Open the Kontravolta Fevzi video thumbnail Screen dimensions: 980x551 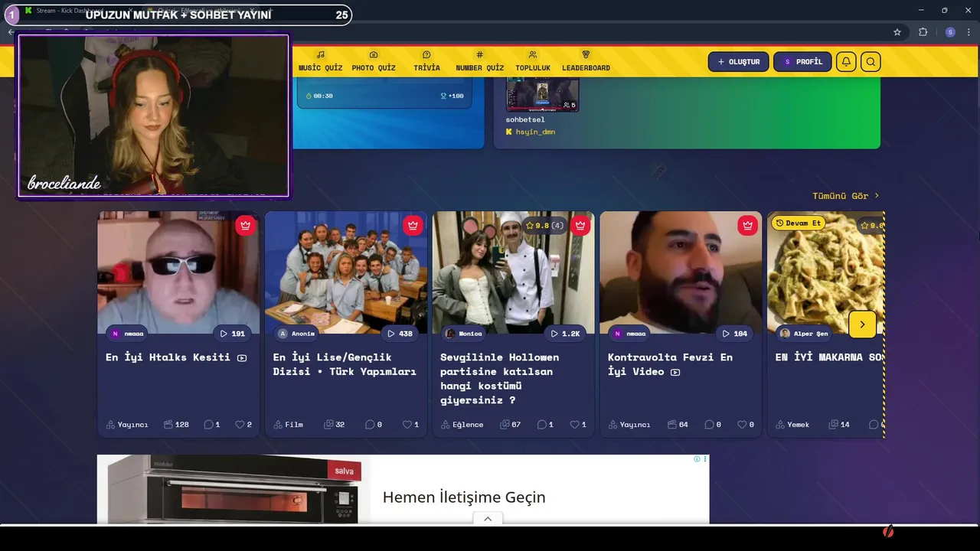[681, 272]
